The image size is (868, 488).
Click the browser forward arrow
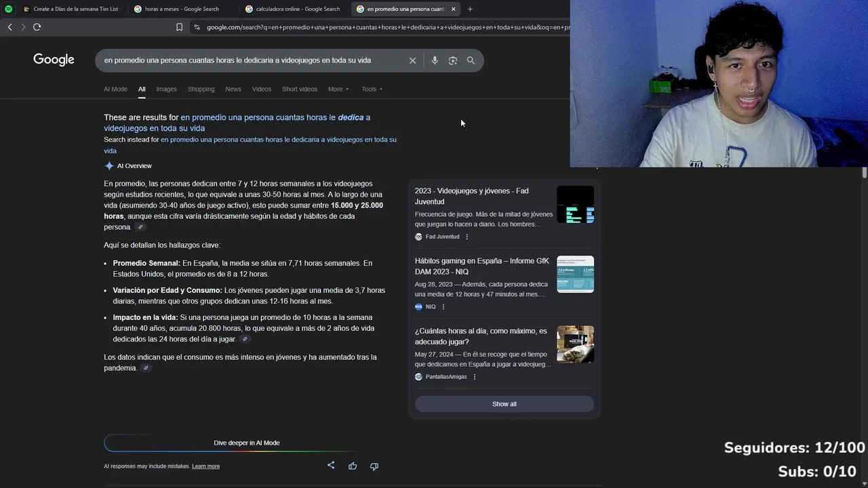tap(23, 27)
